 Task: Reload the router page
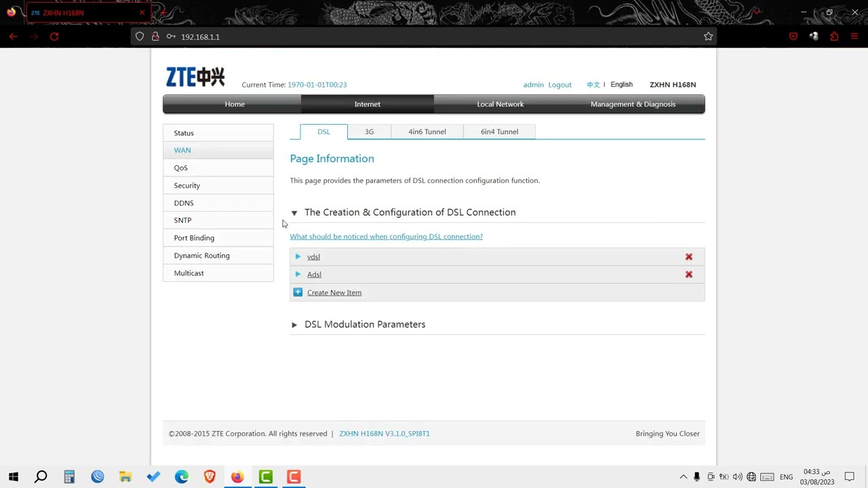[54, 37]
